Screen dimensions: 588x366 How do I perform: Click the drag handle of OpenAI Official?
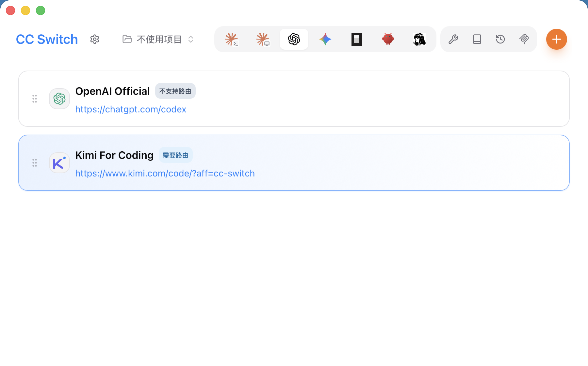click(35, 99)
